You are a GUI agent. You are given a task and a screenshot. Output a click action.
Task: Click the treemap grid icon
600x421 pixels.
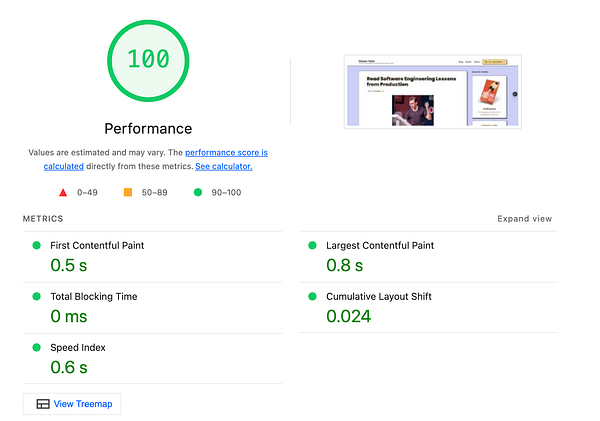pos(43,404)
